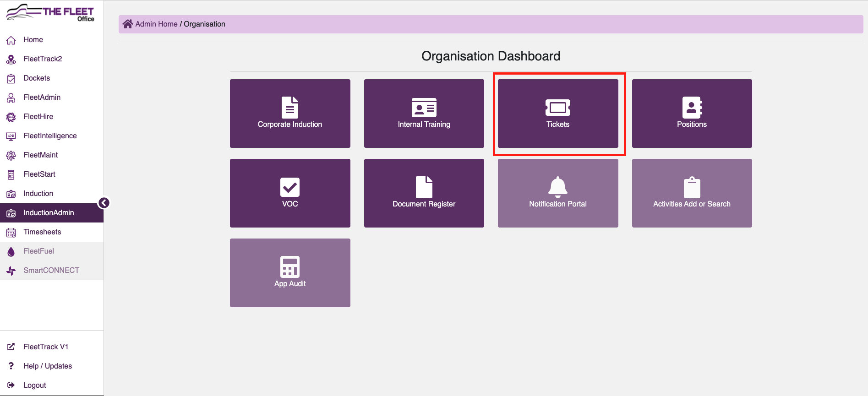Open the Corporate Induction tile
868x396 pixels.
tap(290, 114)
